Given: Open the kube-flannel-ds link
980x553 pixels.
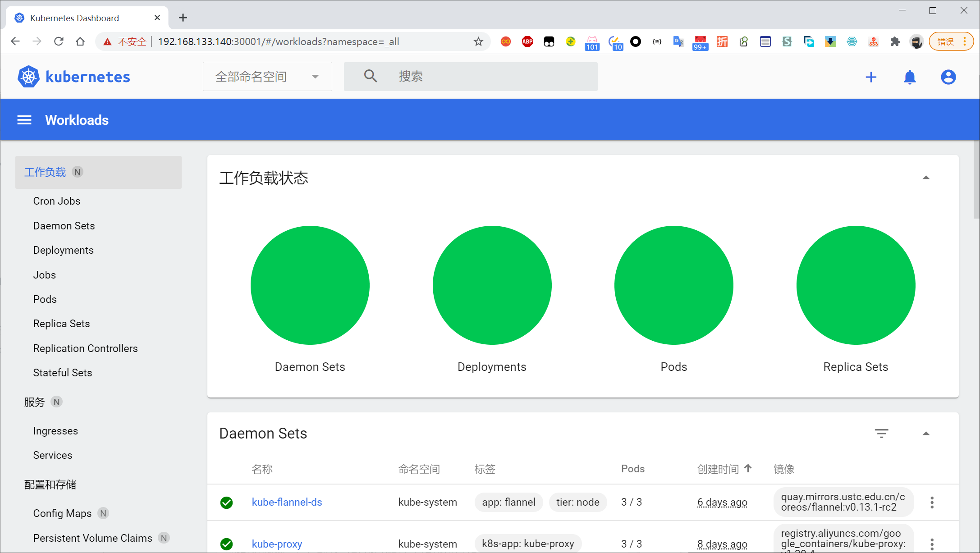Looking at the screenshot, I should coord(287,502).
